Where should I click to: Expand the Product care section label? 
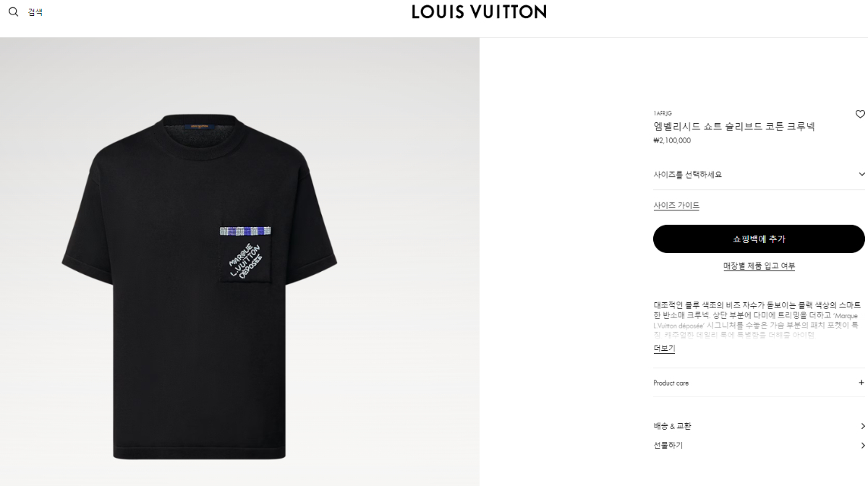(671, 383)
